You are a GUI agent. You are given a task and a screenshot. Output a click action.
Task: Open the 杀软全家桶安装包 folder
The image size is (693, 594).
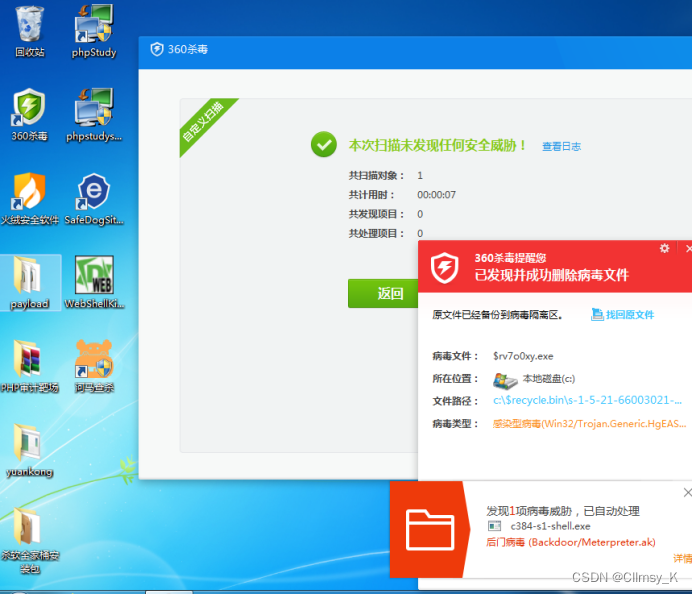pos(29,541)
